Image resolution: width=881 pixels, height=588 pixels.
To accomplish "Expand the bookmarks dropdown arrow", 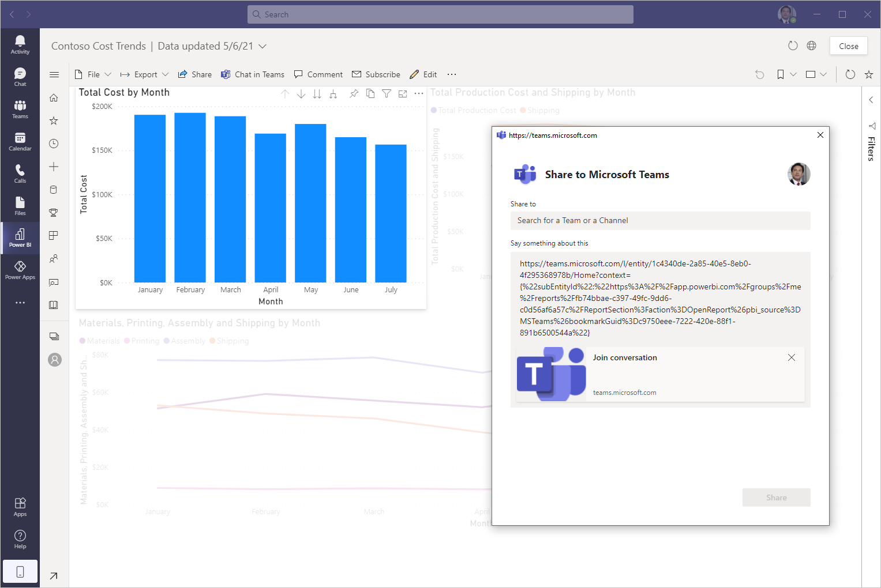I will point(793,74).
